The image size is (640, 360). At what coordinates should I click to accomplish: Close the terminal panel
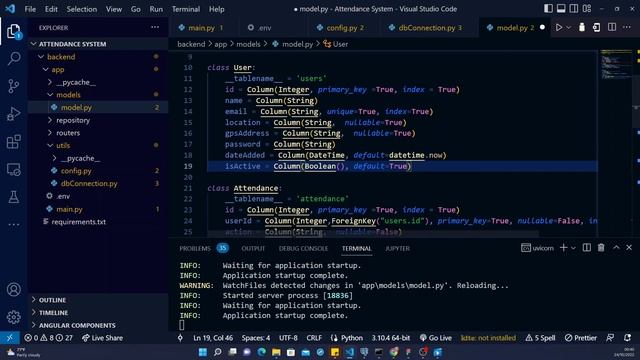point(629,248)
